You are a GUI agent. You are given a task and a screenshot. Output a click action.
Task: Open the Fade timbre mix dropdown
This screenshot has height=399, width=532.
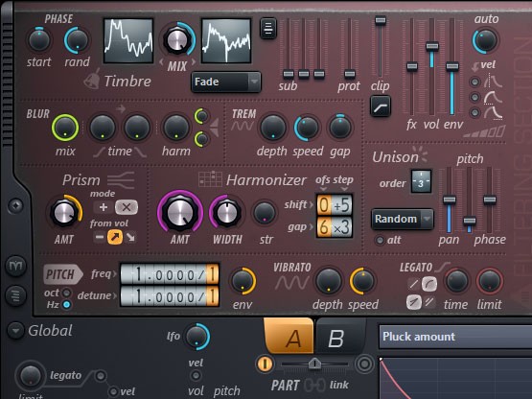click(226, 82)
